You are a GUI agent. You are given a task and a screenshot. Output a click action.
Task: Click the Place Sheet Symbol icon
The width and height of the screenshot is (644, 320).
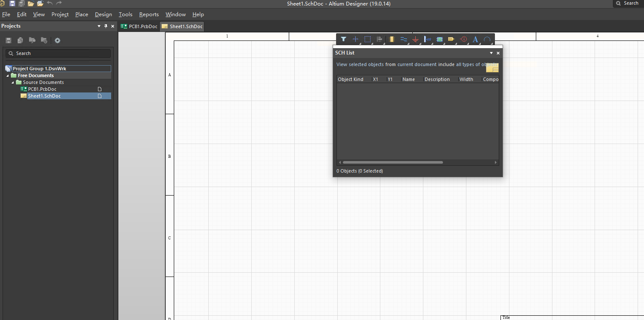tap(440, 39)
